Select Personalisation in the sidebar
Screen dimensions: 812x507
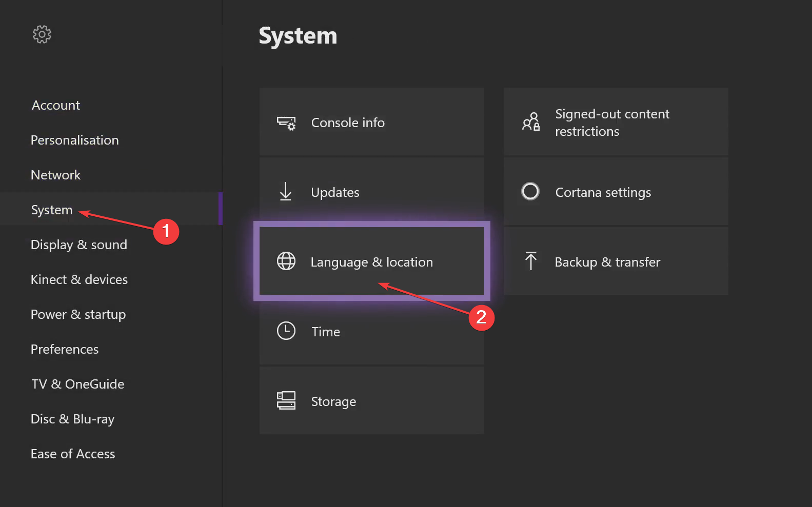(x=74, y=140)
